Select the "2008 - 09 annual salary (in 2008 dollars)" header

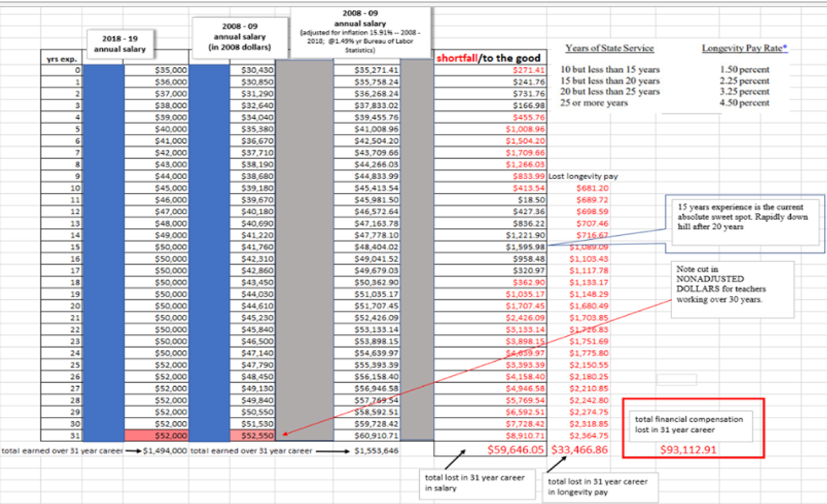239,38
